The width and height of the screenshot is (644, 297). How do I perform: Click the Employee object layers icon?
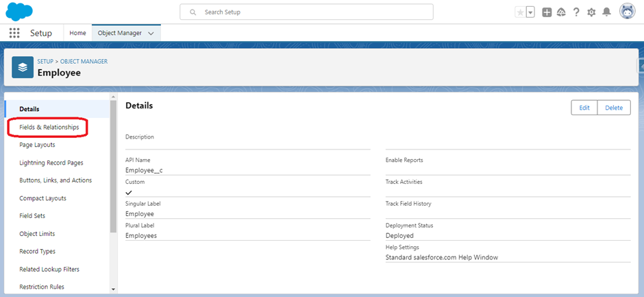pos(23,67)
